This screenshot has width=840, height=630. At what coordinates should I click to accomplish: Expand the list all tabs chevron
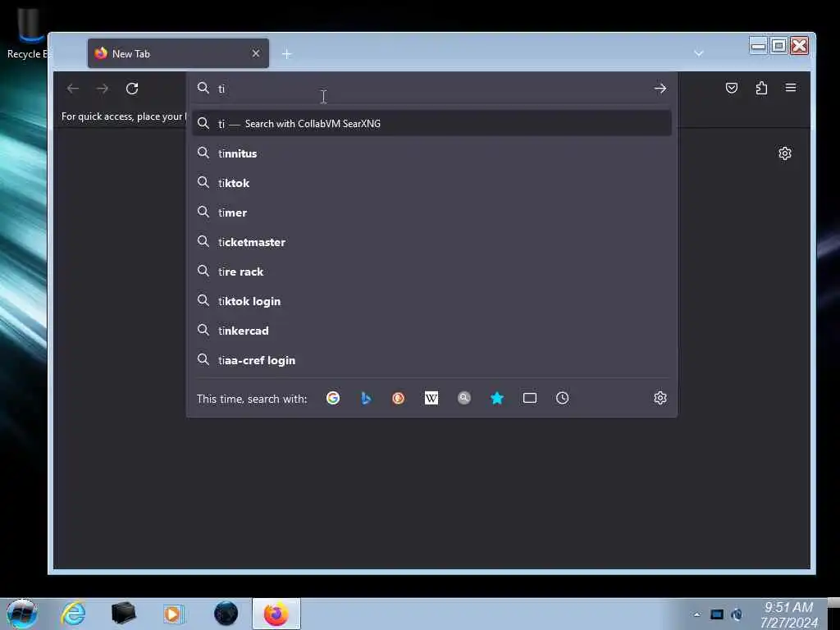pos(699,53)
